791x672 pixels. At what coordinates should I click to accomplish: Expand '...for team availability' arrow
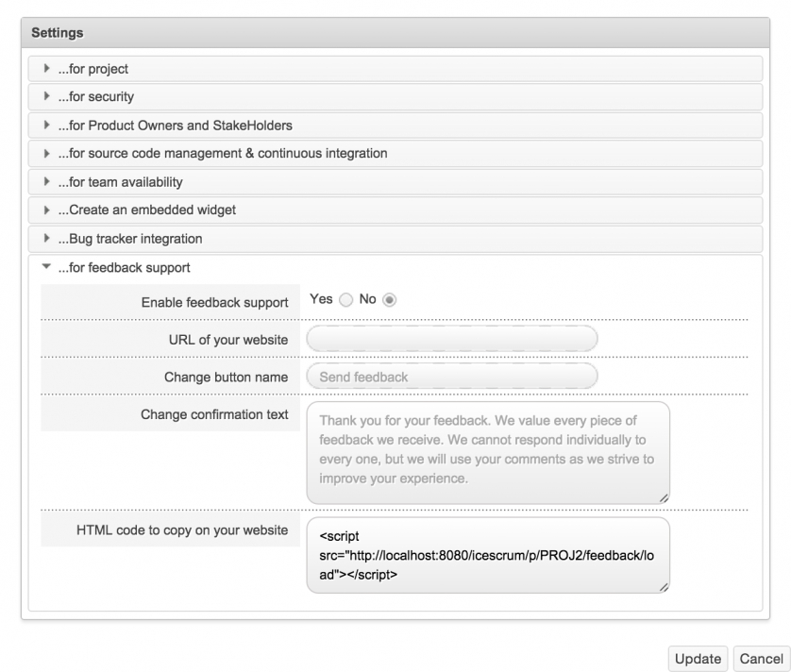[46, 181]
